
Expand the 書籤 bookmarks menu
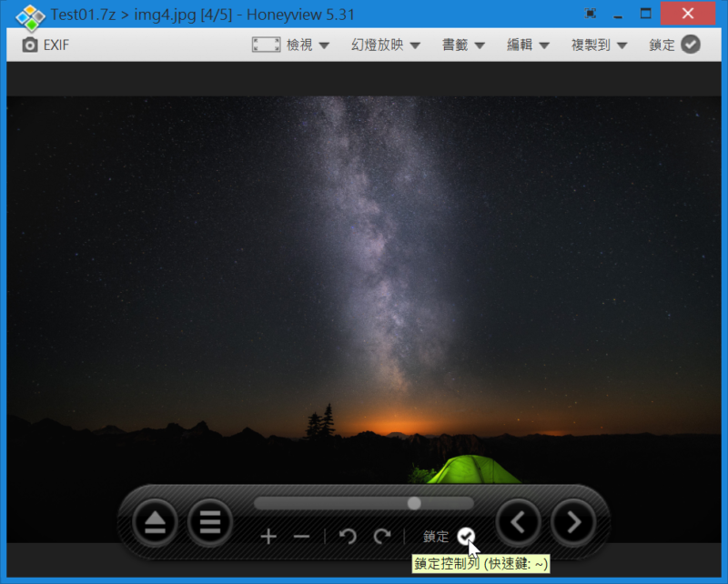pos(463,45)
